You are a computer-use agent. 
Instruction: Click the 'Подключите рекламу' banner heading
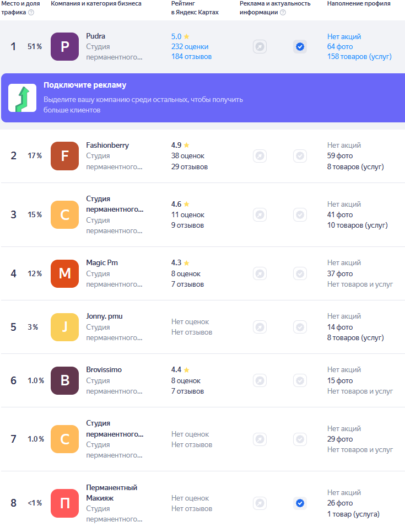[85, 85]
